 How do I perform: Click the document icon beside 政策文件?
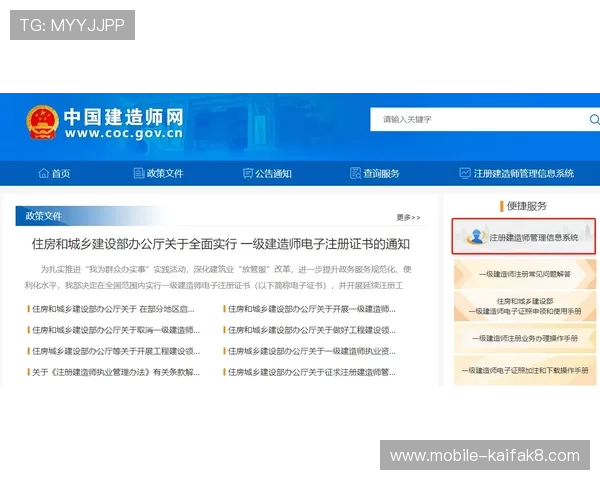pyautogui.click(x=139, y=173)
